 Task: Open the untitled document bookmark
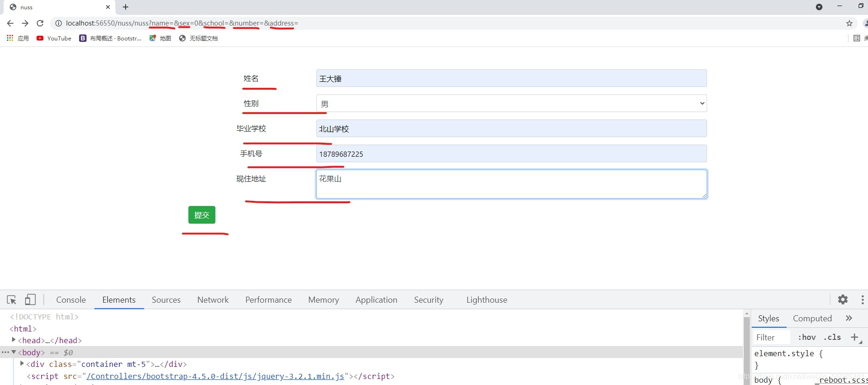(x=199, y=38)
